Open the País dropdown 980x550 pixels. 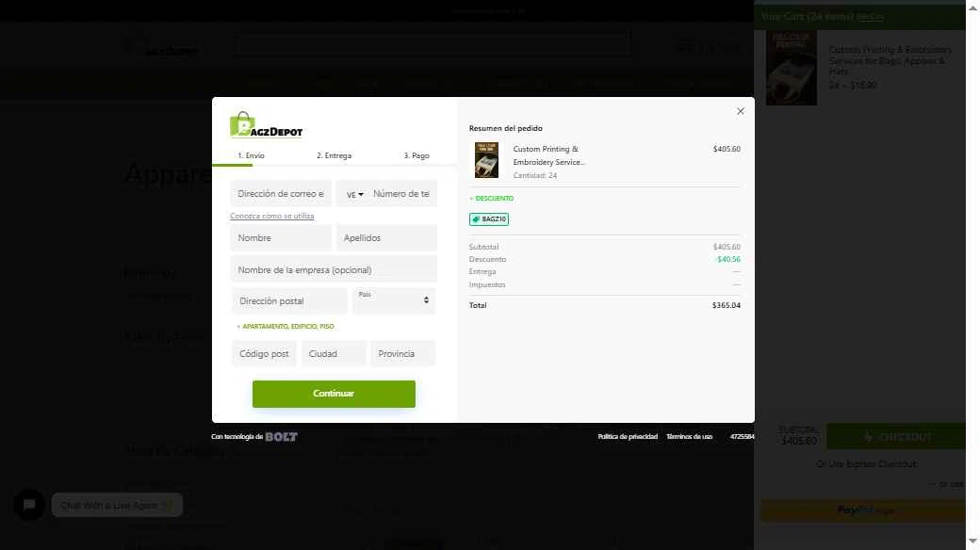click(x=394, y=300)
